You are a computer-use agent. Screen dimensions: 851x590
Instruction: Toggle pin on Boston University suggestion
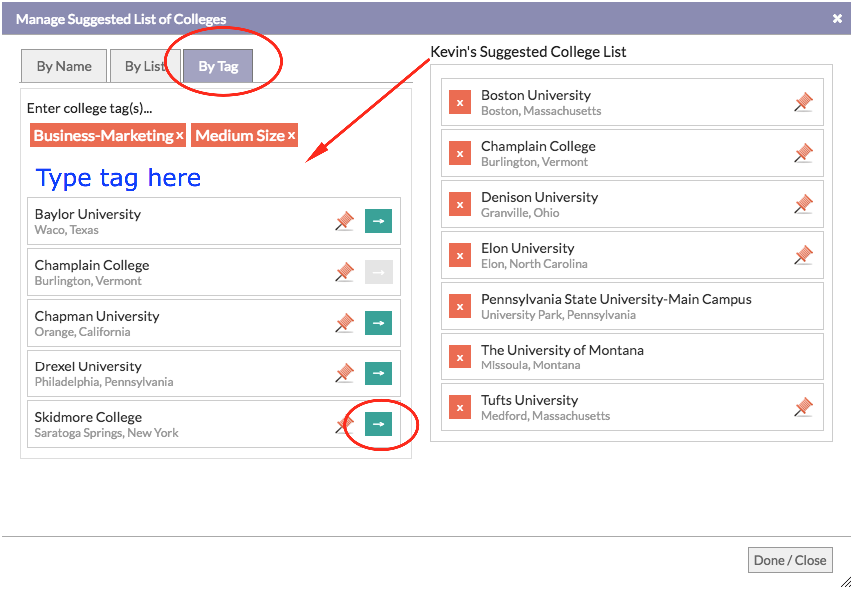[x=803, y=103]
